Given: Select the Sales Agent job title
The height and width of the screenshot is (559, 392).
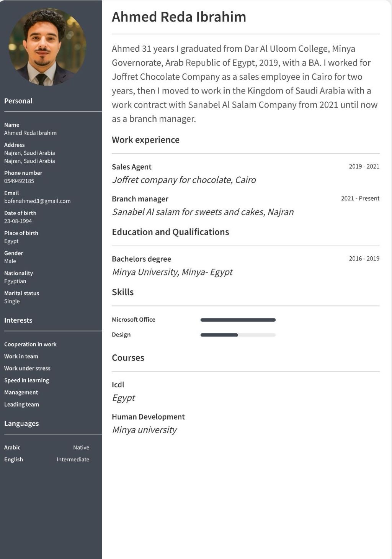Looking at the screenshot, I should [132, 167].
